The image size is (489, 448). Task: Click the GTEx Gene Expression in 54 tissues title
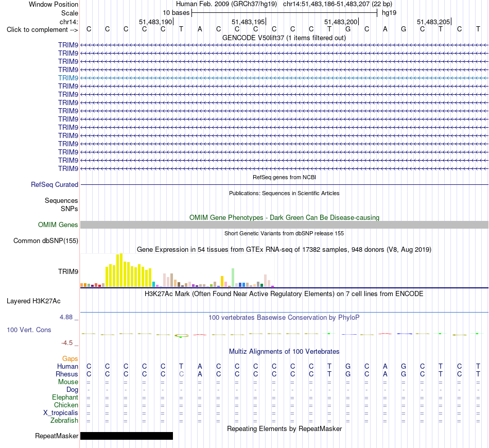pyautogui.click(x=284, y=250)
